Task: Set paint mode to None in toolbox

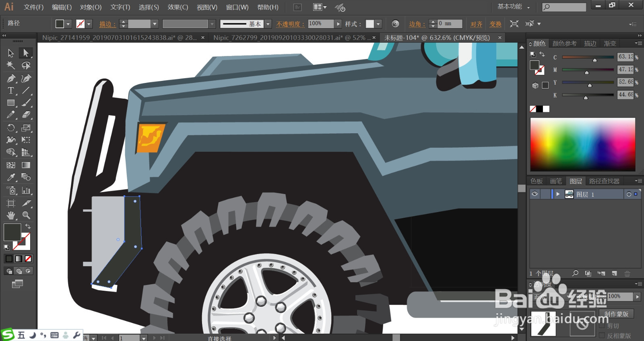Action: pos(28,258)
